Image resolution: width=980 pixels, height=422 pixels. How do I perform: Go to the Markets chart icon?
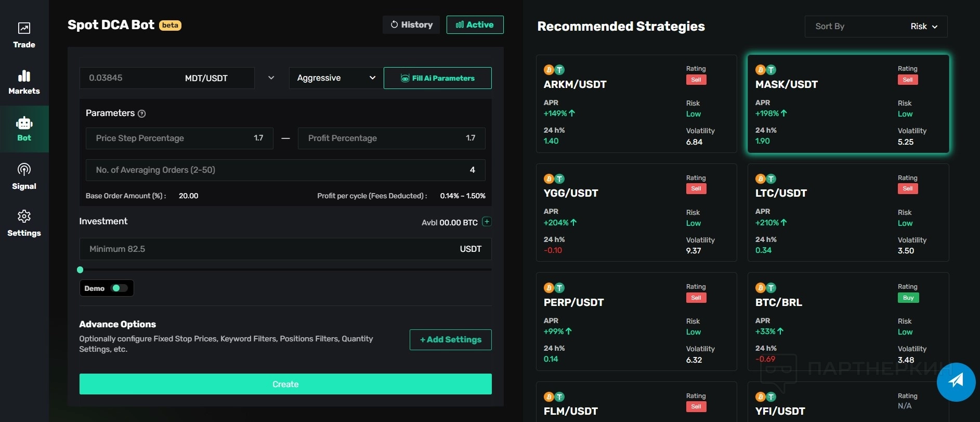click(24, 76)
